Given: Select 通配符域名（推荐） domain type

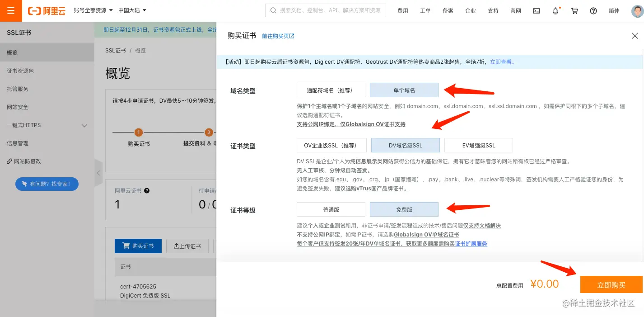Looking at the screenshot, I should [331, 90].
